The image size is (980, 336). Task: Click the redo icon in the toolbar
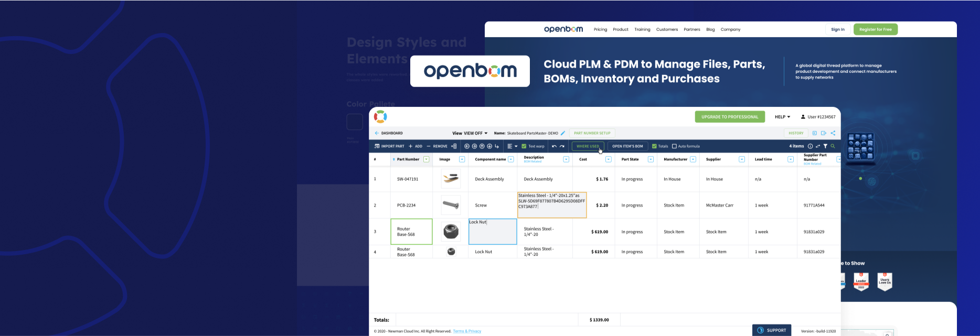pos(562,146)
